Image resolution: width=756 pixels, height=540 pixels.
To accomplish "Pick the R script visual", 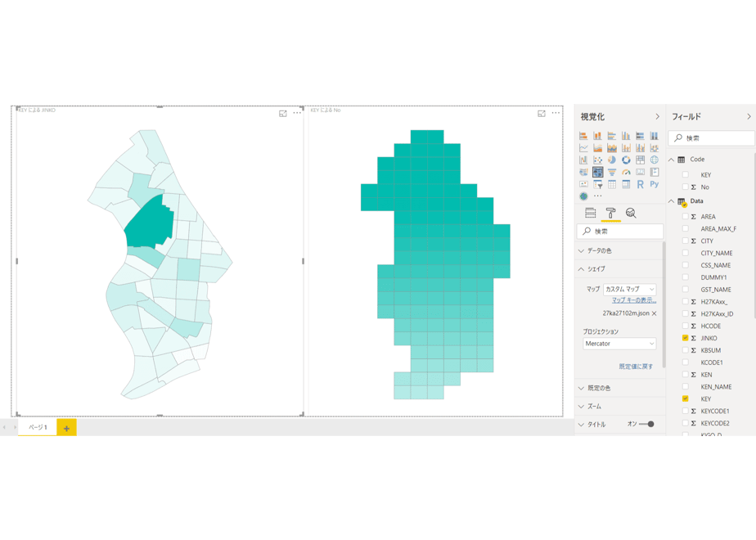I will click(641, 184).
